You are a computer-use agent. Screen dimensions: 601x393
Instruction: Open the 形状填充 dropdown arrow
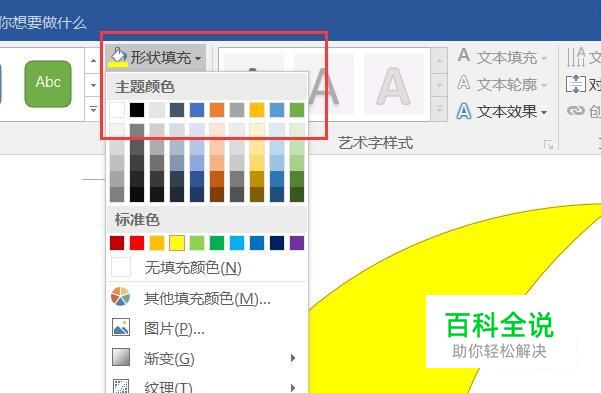coord(198,58)
